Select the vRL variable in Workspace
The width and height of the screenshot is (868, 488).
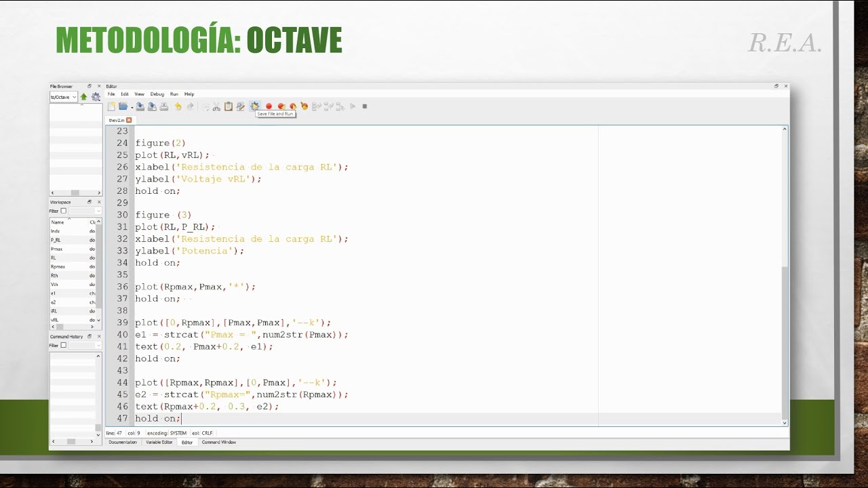point(54,319)
